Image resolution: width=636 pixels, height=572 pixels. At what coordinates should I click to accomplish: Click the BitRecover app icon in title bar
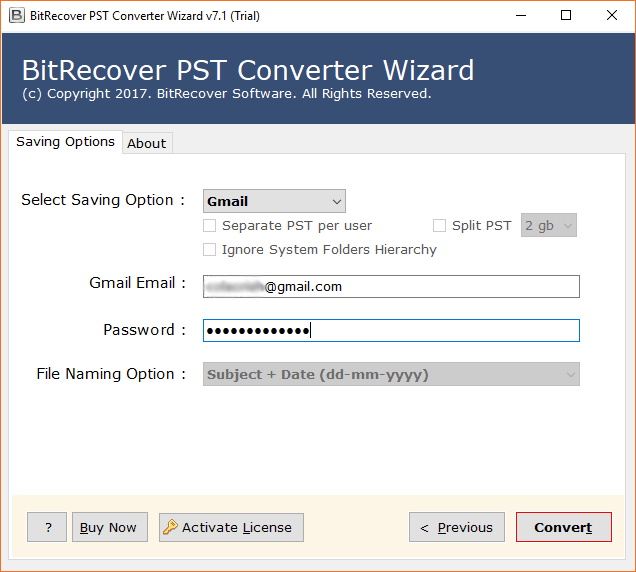pos(17,16)
